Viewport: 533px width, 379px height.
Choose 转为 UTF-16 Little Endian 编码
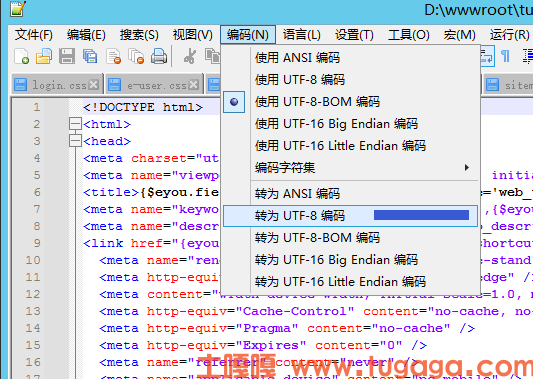[x=350, y=281]
